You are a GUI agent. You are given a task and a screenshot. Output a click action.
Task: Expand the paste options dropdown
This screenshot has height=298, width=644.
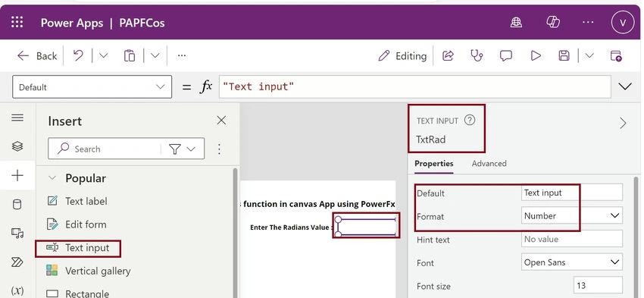(155, 55)
